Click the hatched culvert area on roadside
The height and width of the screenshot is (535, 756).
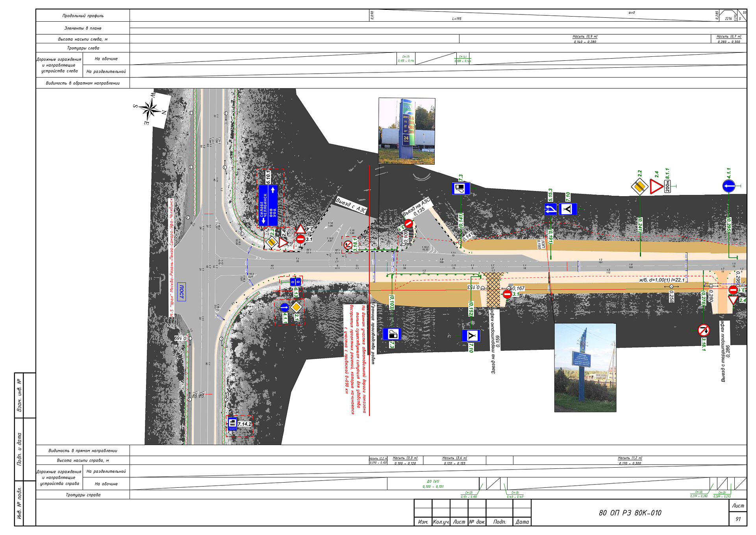(x=493, y=289)
